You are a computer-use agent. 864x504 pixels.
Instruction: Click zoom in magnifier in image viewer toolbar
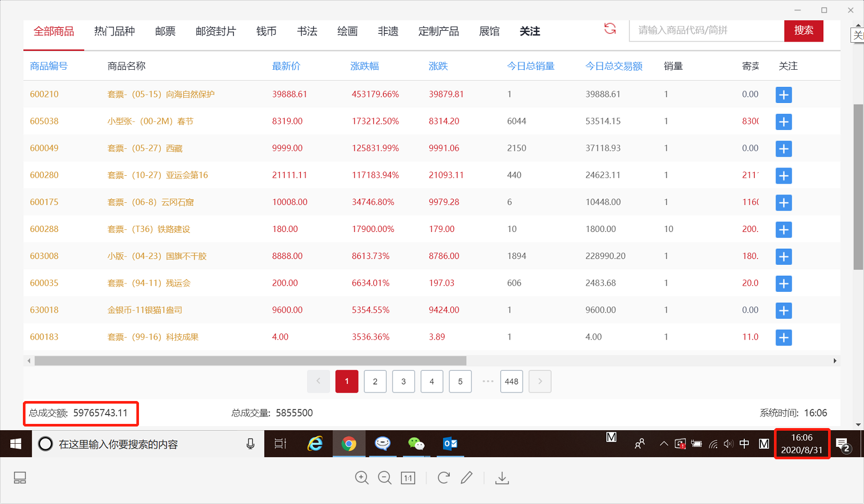(x=362, y=477)
